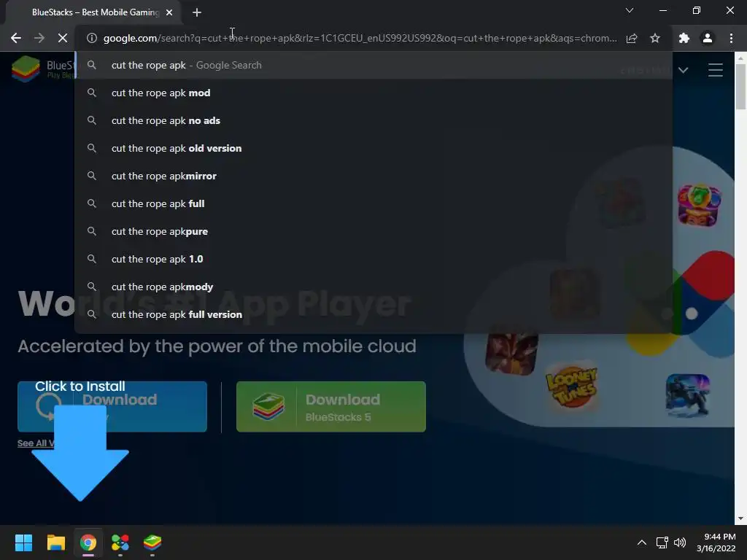Open the Windows Start menu
This screenshot has width=747, height=560.
[23, 542]
